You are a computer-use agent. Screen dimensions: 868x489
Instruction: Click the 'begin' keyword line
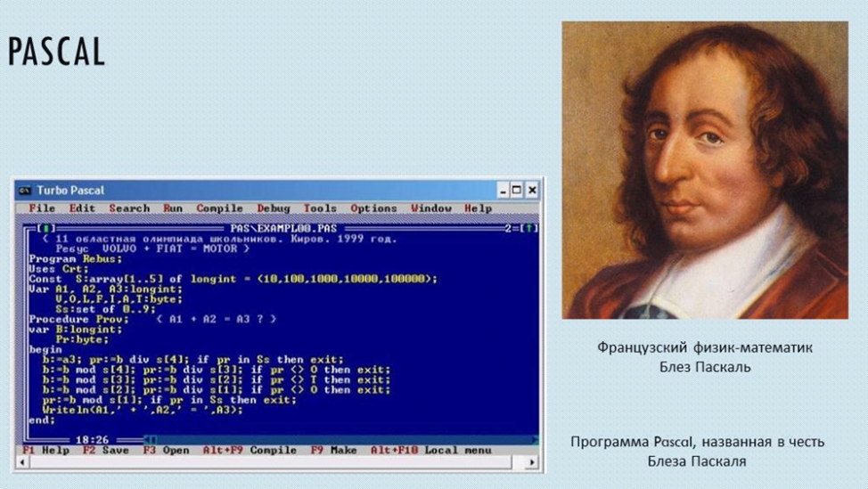coord(45,349)
